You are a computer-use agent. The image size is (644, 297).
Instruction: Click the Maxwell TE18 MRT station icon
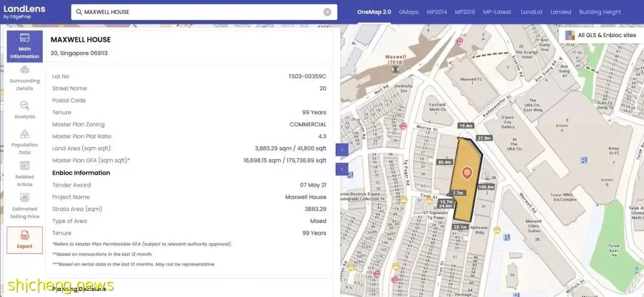[x=395, y=69]
